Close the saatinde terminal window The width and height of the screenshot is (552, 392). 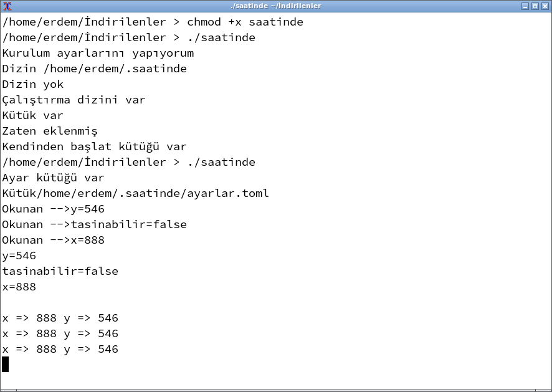pyautogui.click(x=544, y=6)
